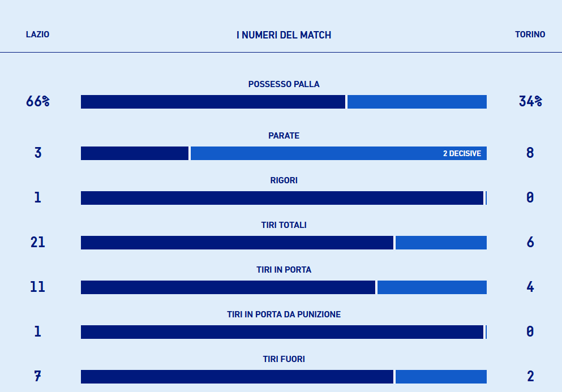Viewport: 562px width, 392px height.
Task: Select the I NUMERI DEL MATCH title
Action: [284, 35]
